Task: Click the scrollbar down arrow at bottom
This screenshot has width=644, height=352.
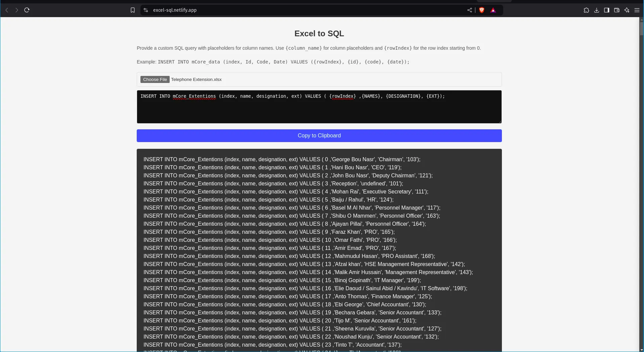Action: coord(641,350)
